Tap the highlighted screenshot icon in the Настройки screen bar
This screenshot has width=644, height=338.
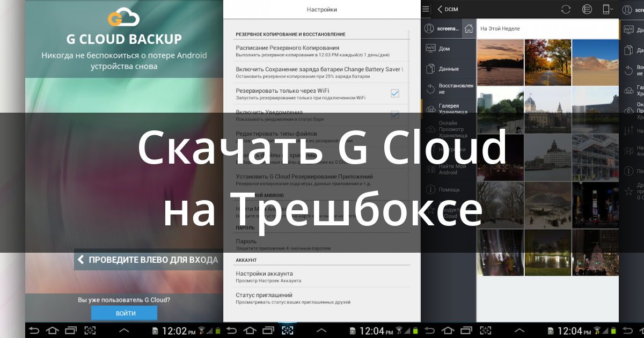click(288, 330)
